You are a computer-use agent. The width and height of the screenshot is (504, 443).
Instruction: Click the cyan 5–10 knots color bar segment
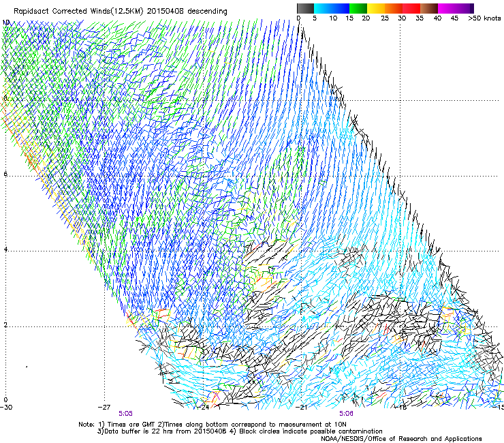323,8
